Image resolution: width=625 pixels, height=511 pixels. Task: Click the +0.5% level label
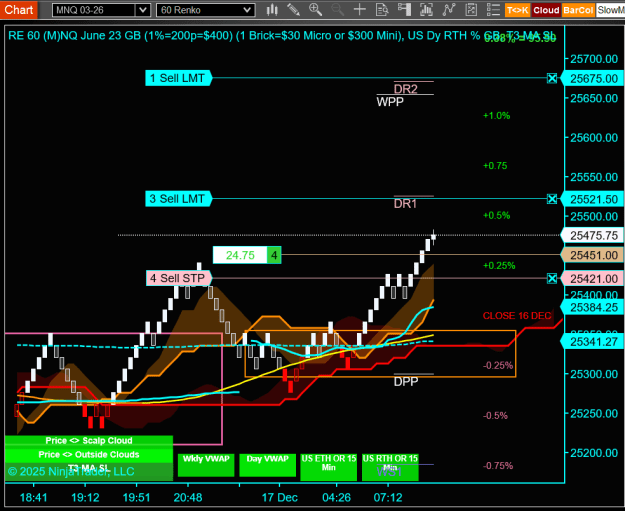click(x=496, y=216)
